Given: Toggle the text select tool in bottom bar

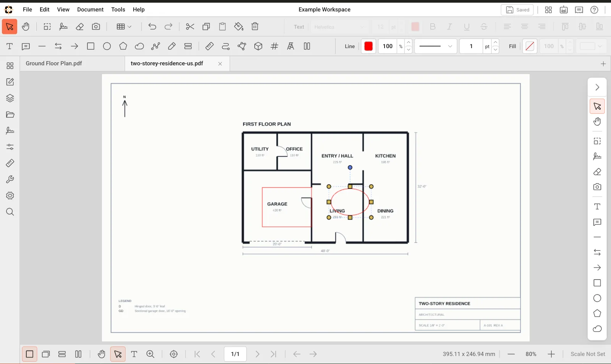Looking at the screenshot, I should coord(134,354).
